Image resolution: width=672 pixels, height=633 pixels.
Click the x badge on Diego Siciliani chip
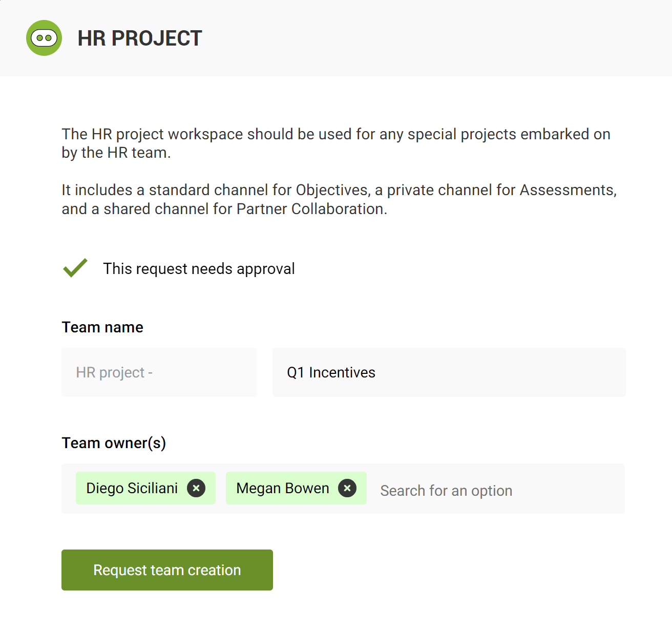point(196,488)
